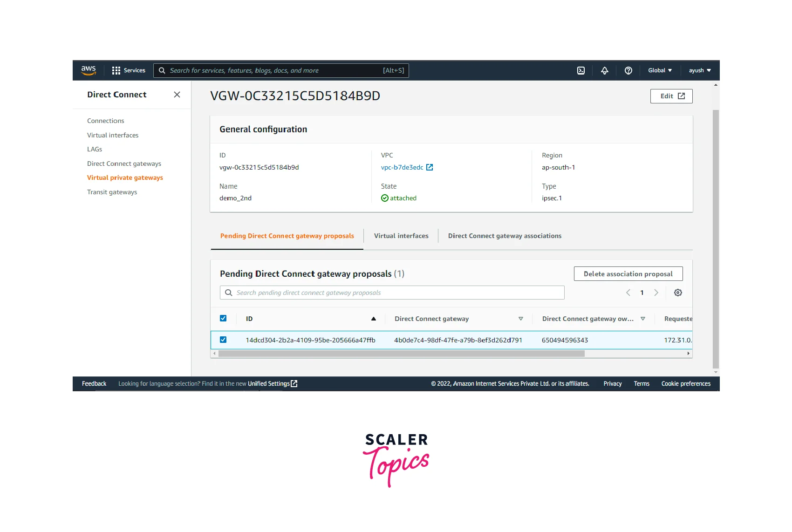Open the help question mark icon
Viewport: 792px width, 532px height.
tap(628, 70)
